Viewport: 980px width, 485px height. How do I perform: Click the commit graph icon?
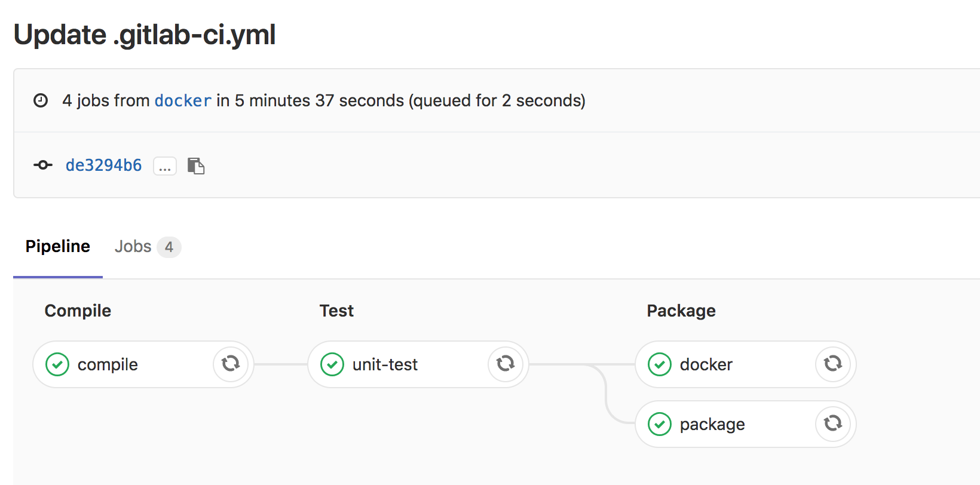point(43,165)
